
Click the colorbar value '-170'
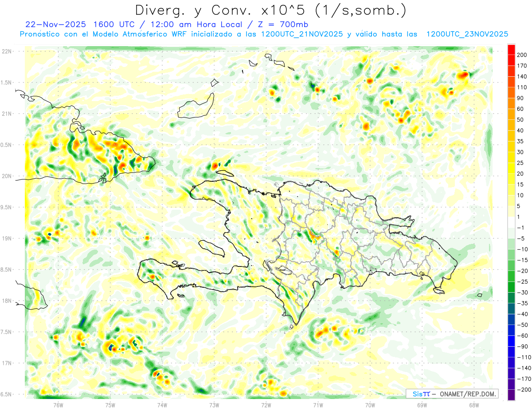click(524, 379)
